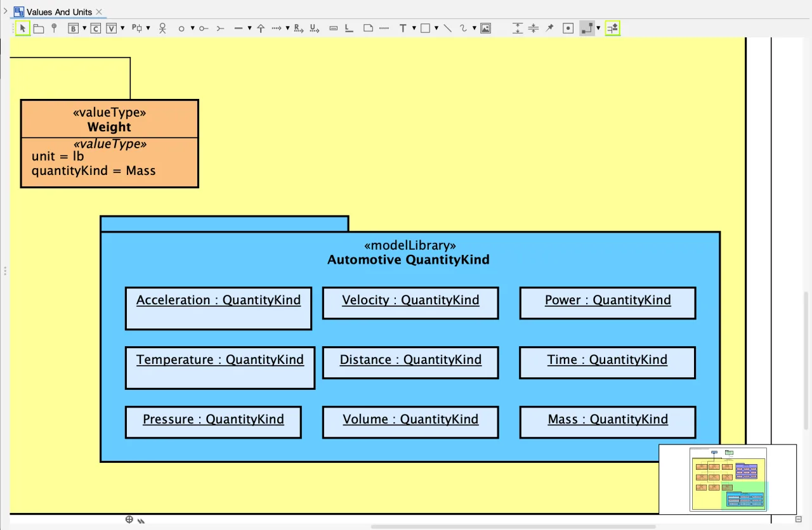Select the Association line tool
The image size is (812, 530).
click(x=239, y=29)
